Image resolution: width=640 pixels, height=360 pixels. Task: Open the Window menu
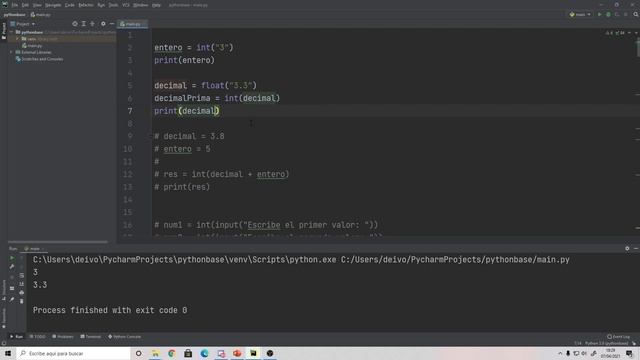[x=141, y=5]
